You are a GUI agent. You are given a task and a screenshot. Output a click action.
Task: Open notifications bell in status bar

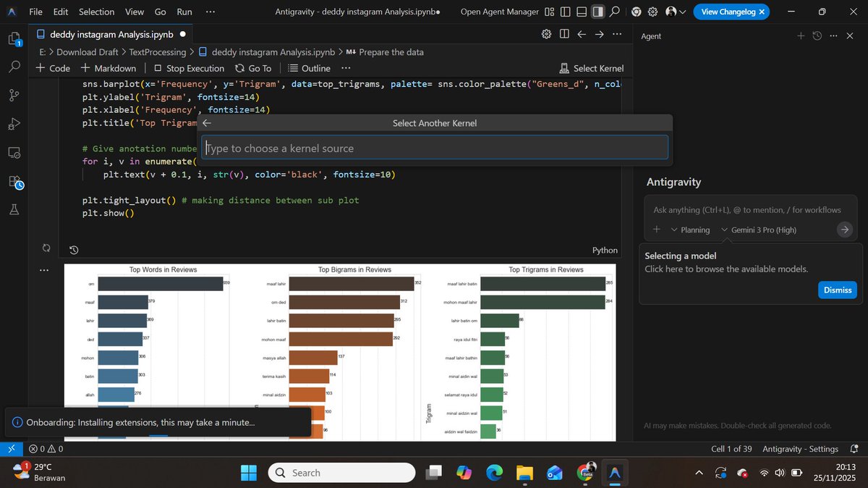[x=854, y=449]
